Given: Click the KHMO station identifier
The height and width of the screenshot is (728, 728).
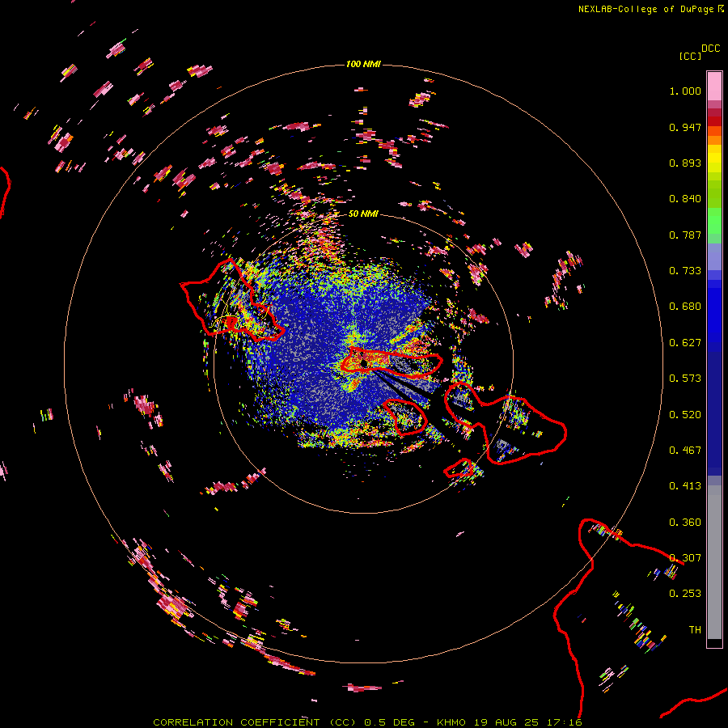Looking at the screenshot, I should pyautogui.click(x=451, y=722).
